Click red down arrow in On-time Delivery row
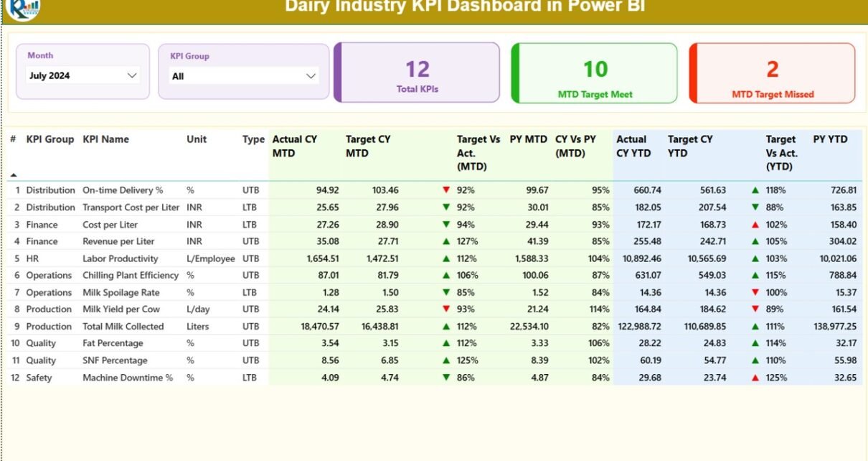 click(x=446, y=190)
